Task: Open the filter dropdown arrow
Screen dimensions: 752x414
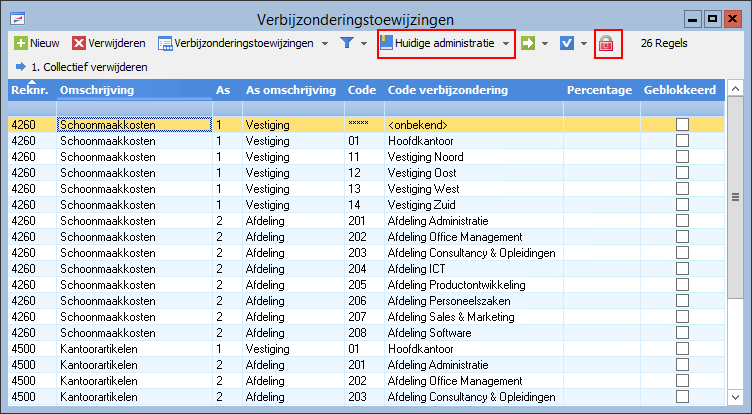Action: coord(364,44)
